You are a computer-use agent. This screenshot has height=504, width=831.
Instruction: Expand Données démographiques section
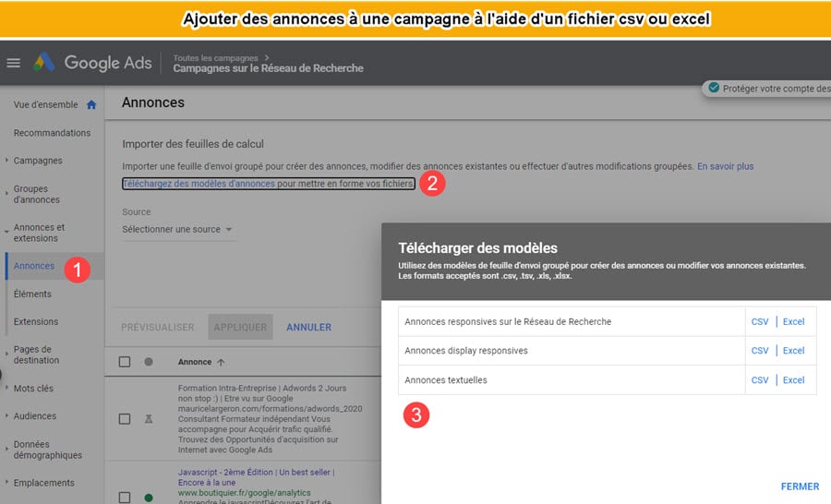[x=6, y=449]
